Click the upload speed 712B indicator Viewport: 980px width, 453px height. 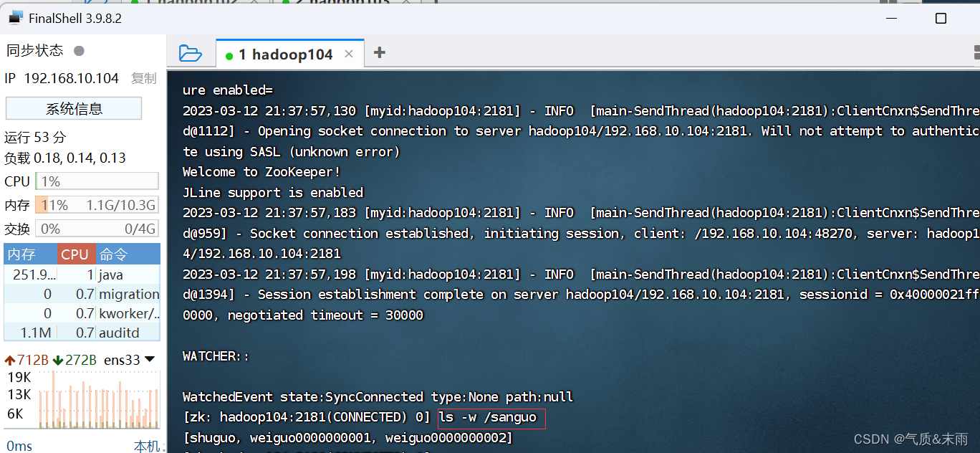point(27,360)
